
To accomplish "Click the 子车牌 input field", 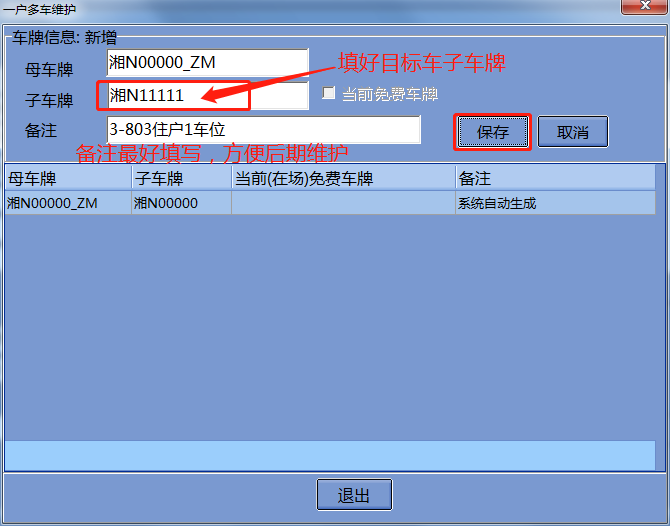I will click(x=207, y=95).
